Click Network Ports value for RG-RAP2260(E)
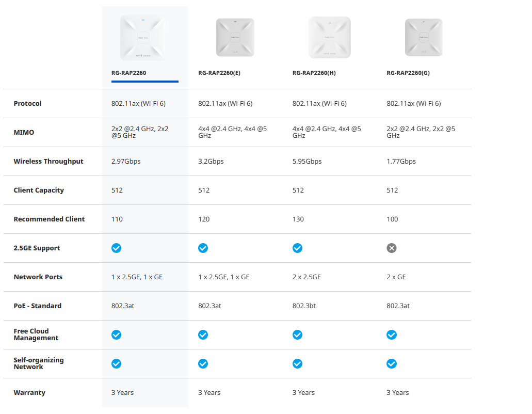 pos(224,277)
